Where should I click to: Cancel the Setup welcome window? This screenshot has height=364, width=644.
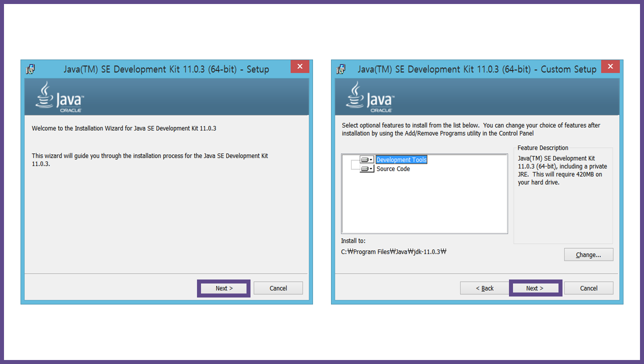point(278,288)
